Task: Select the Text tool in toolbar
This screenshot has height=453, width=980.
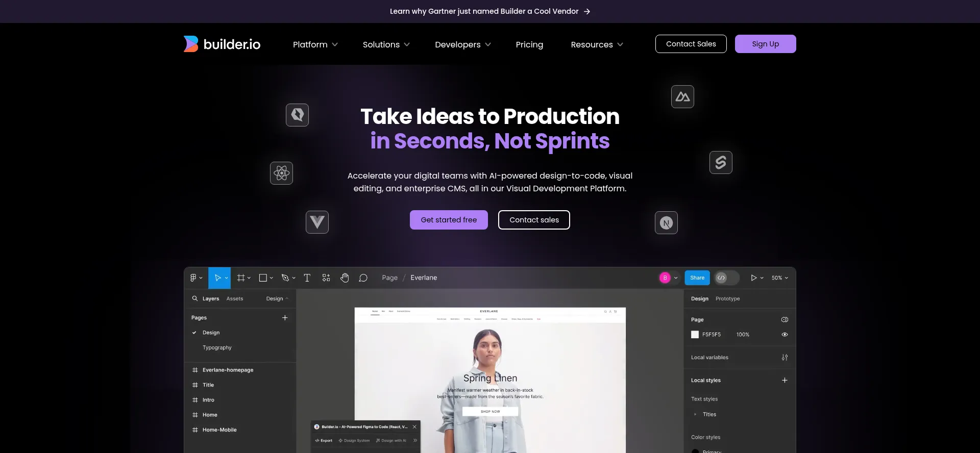Action: tap(307, 278)
